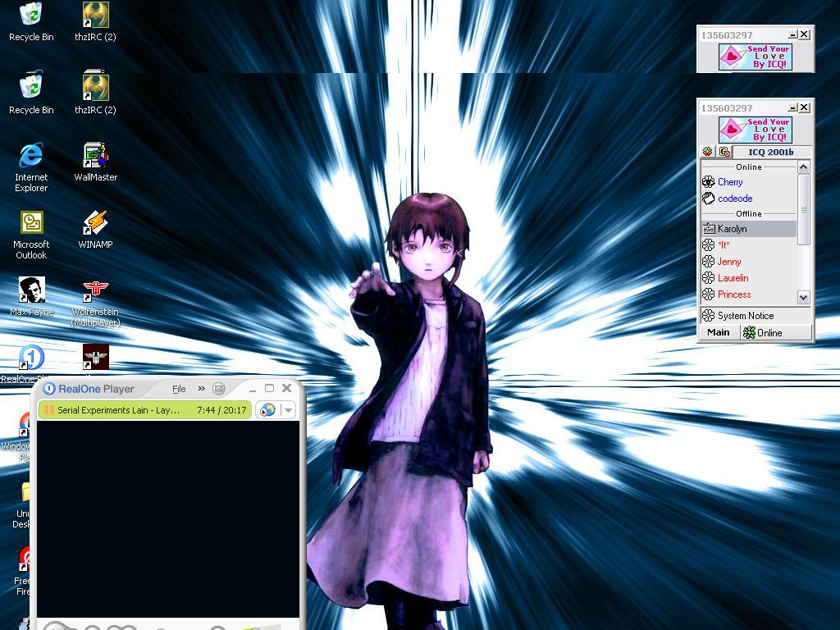Screen dimensions: 840x630
Task: Select the *It* contact in ICQ
Action: coord(724,245)
